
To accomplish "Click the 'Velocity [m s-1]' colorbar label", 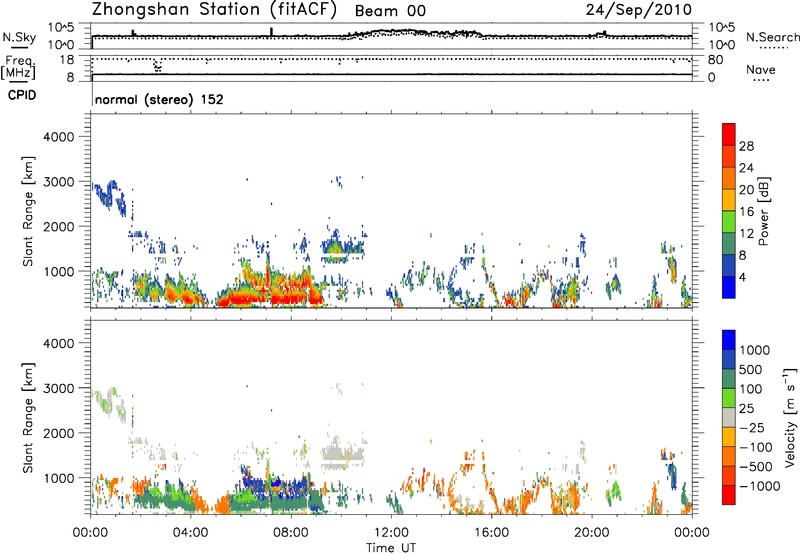I will tap(790, 417).
